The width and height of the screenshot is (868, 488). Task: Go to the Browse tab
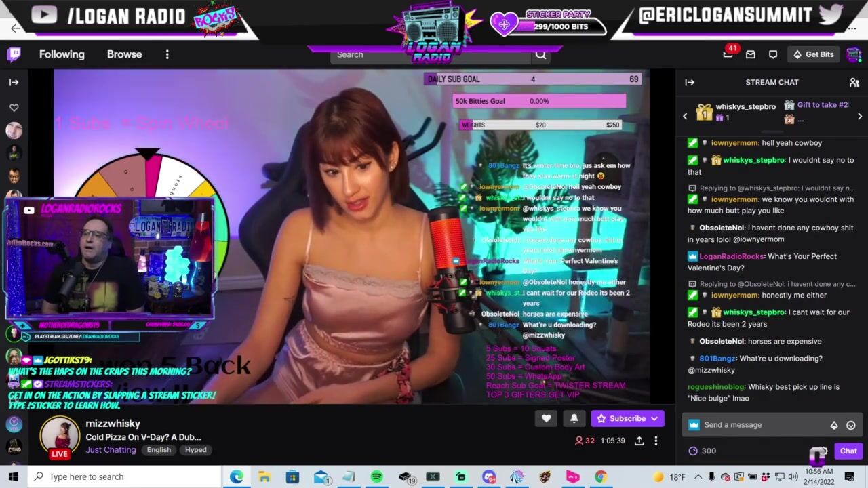[124, 54]
